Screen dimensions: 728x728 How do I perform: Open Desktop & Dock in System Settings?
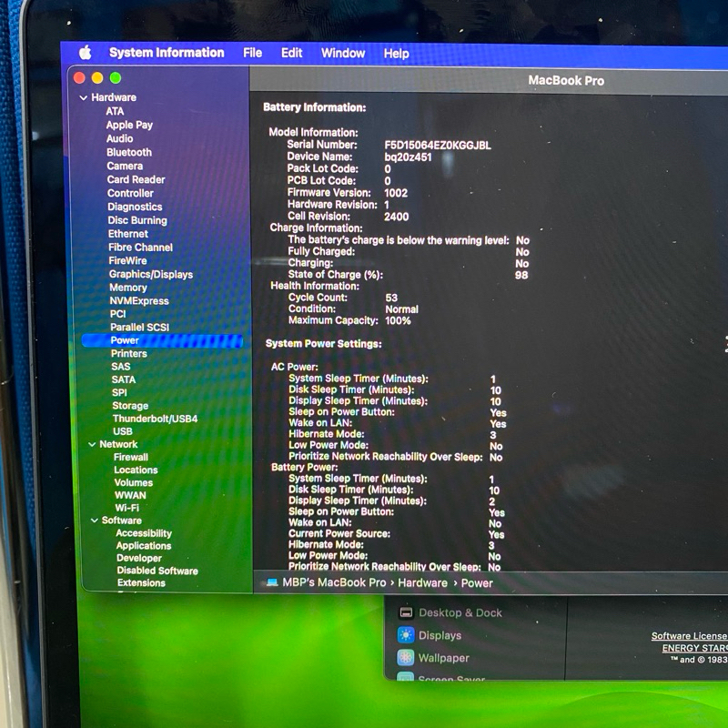click(450, 612)
